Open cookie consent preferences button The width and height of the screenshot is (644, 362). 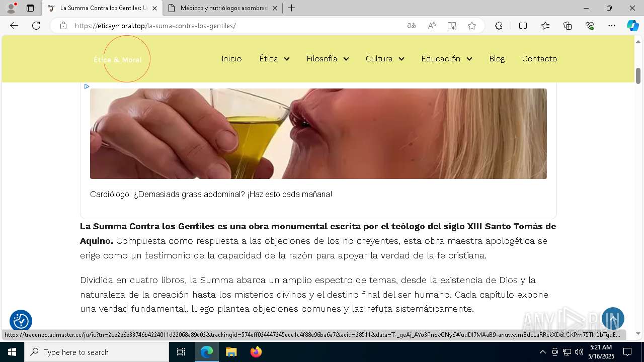click(x=21, y=321)
